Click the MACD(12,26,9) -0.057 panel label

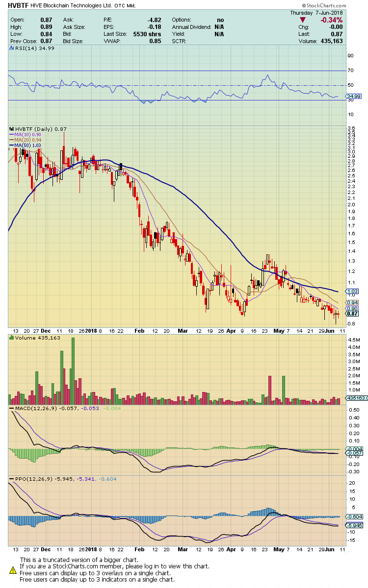click(46, 408)
